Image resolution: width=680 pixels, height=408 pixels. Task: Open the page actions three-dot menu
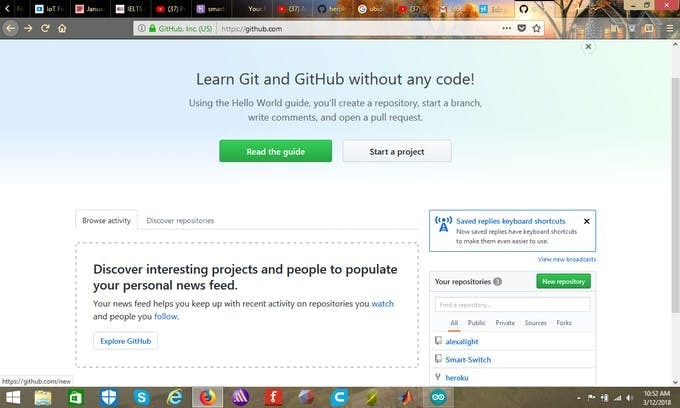coord(507,28)
